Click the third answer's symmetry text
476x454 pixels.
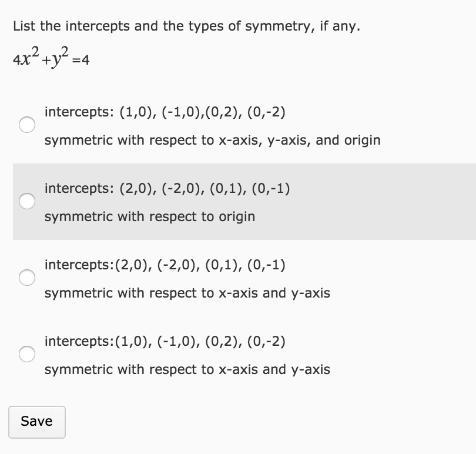coord(187,293)
